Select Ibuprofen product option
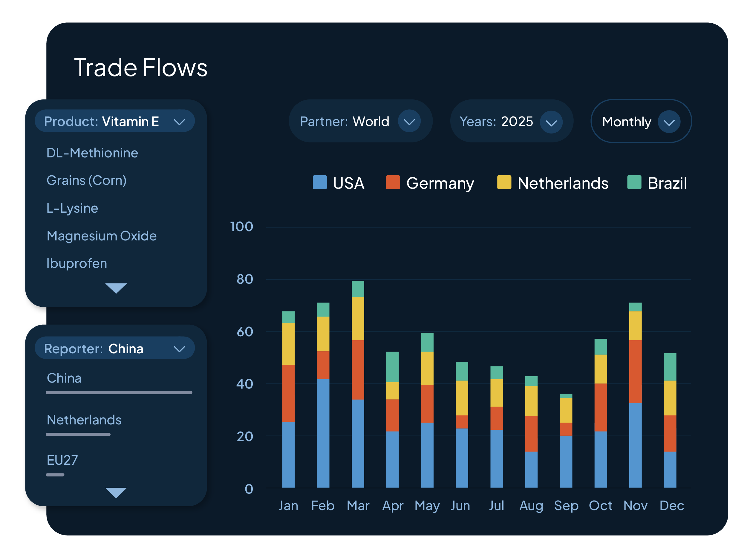Image resolution: width=747 pixels, height=560 pixels. tap(77, 264)
